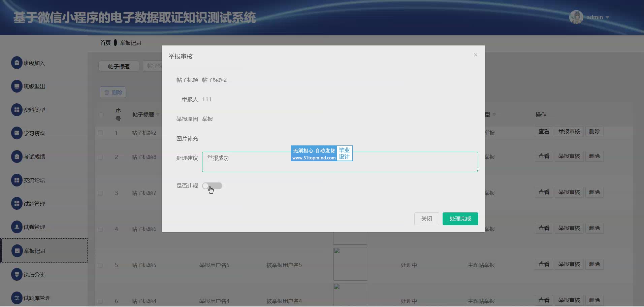Toggle the 是否违规 switch

tap(212, 186)
